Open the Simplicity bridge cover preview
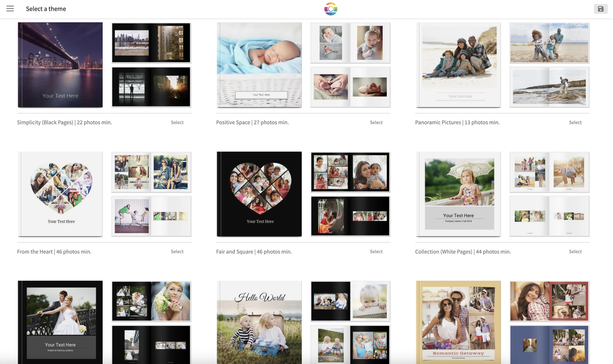 (x=60, y=65)
